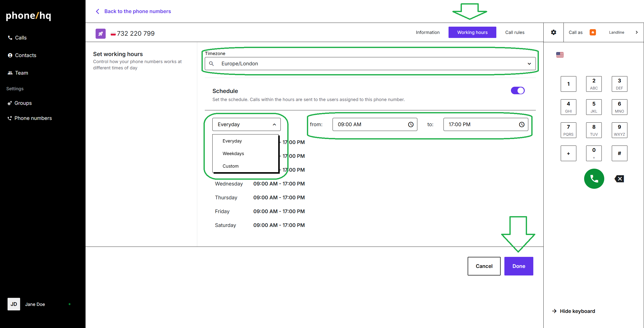
Task: Switch to the Call rules tab
Action: 515,32
